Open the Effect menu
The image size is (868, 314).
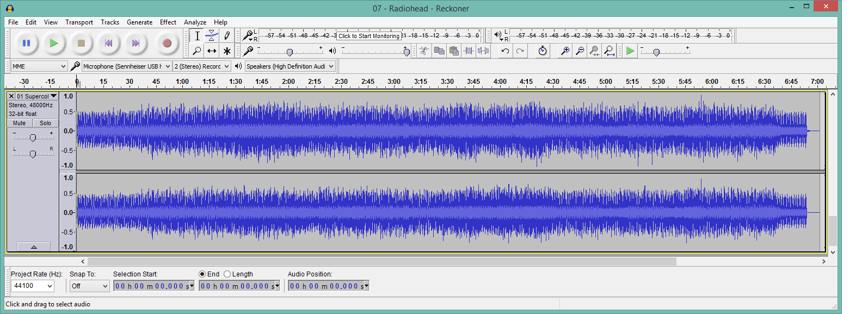tap(168, 22)
